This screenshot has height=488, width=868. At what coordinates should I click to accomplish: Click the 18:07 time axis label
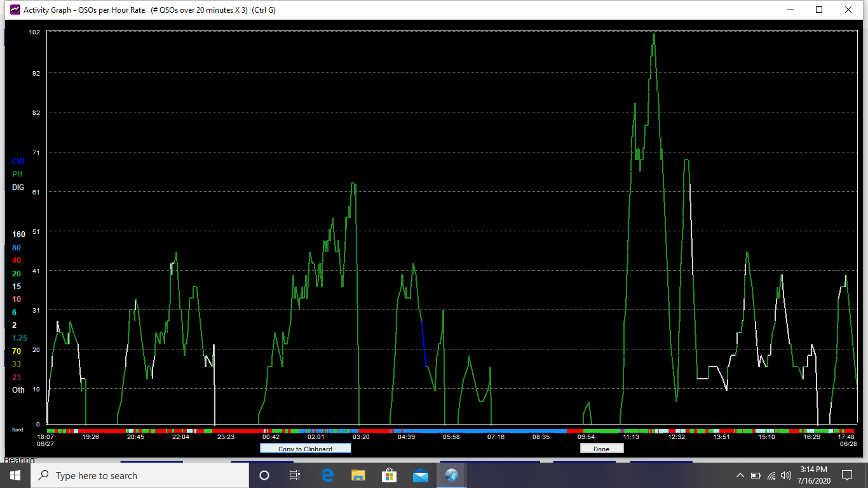click(x=46, y=437)
